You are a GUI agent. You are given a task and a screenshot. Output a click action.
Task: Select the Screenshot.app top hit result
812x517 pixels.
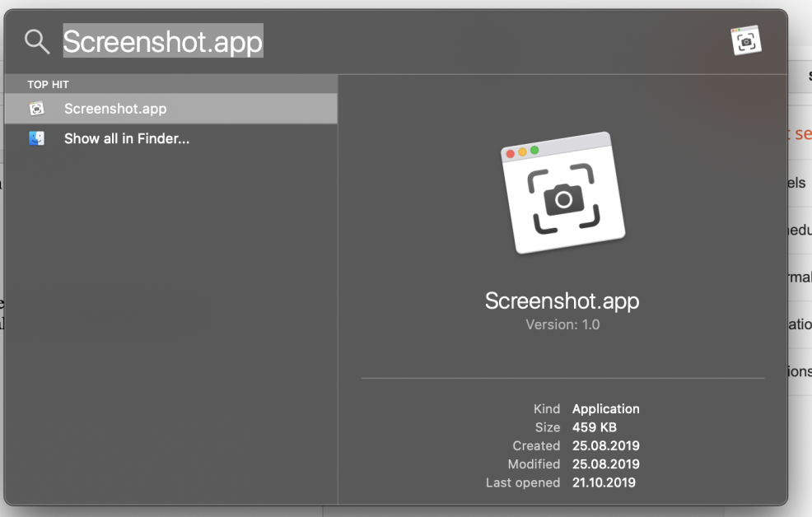coord(171,109)
